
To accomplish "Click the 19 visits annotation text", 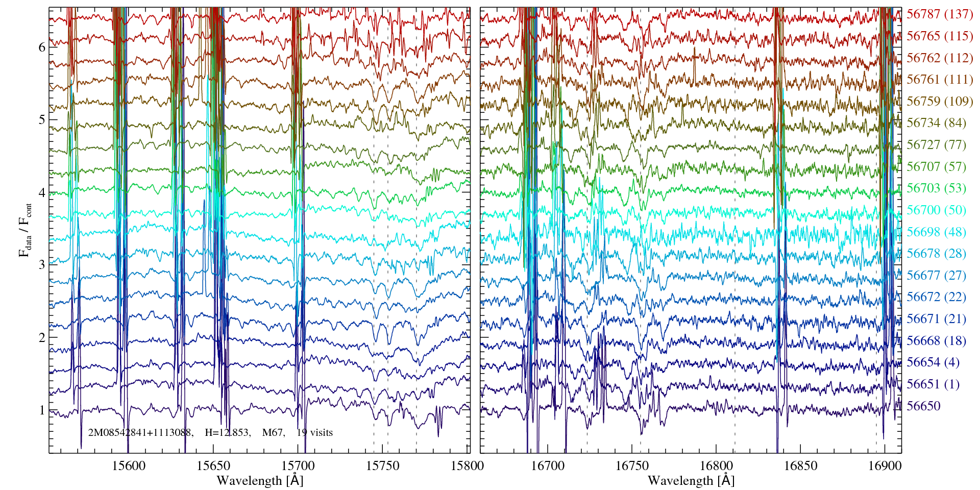I will tap(314, 433).
